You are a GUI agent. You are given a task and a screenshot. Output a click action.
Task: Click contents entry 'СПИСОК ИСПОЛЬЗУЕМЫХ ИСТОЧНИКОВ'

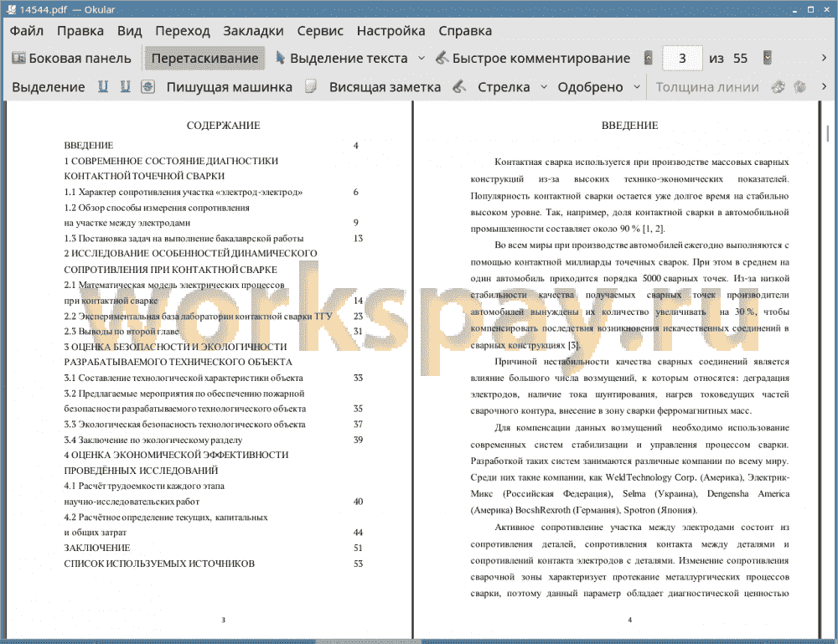(x=159, y=564)
